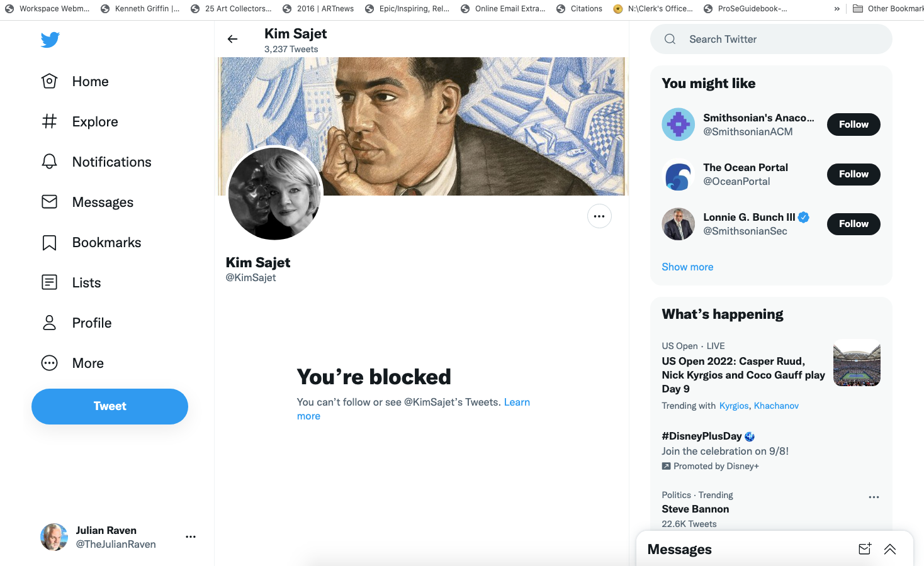The width and height of the screenshot is (924, 566).
Task: Click Kim Sajet's profile avatar photo
Action: [x=275, y=193]
